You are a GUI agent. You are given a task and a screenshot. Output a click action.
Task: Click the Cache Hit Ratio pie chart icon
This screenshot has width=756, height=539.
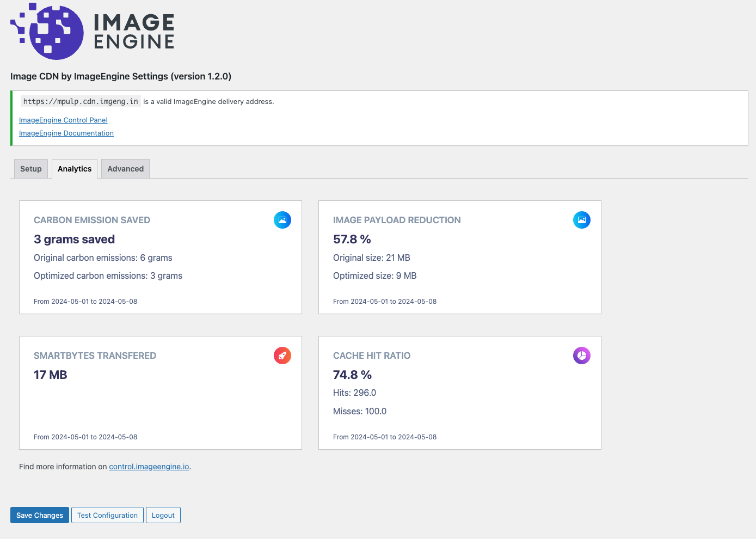[582, 356]
